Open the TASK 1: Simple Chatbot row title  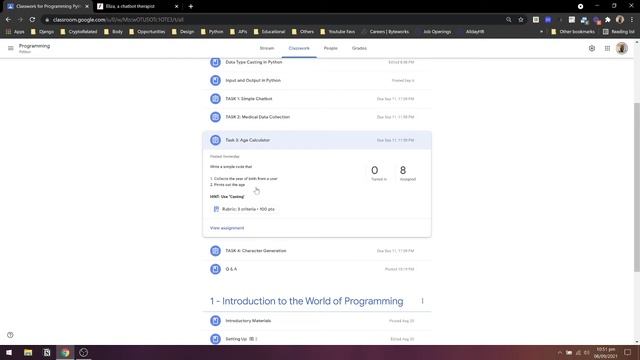click(249, 99)
